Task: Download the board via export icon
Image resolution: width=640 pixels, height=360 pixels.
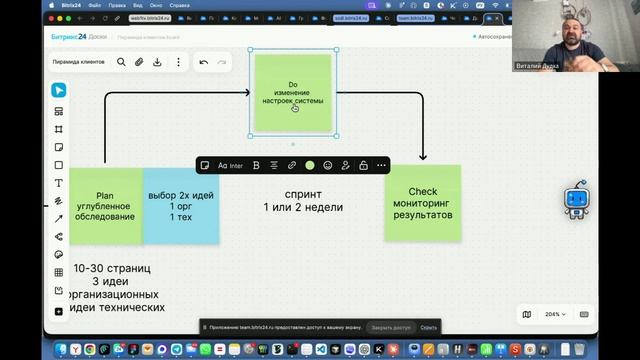Action: (x=157, y=62)
